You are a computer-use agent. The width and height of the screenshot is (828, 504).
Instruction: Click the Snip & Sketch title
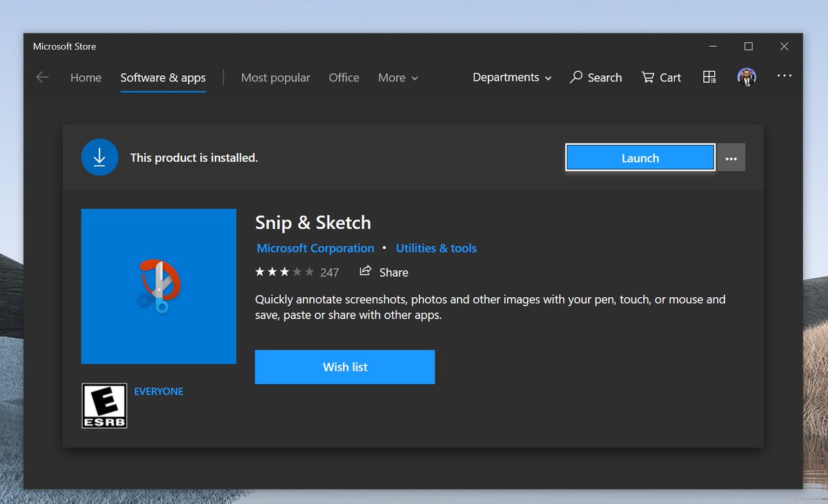313,223
